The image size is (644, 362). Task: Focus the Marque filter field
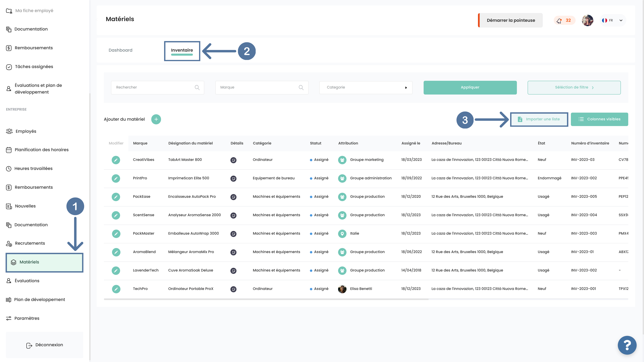pyautogui.click(x=262, y=87)
